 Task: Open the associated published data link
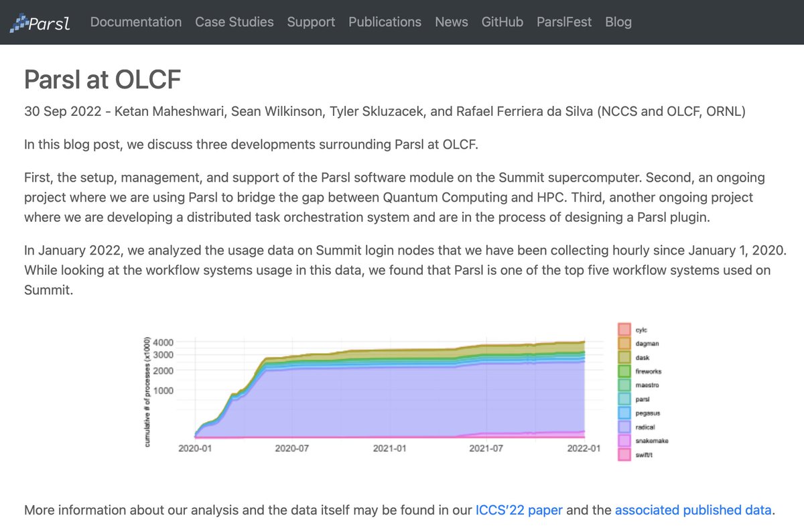(x=693, y=510)
